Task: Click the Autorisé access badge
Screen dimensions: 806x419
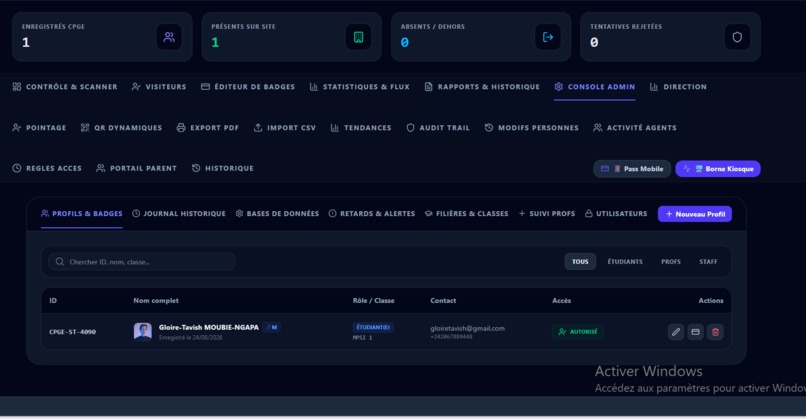Action: pyautogui.click(x=578, y=332)
